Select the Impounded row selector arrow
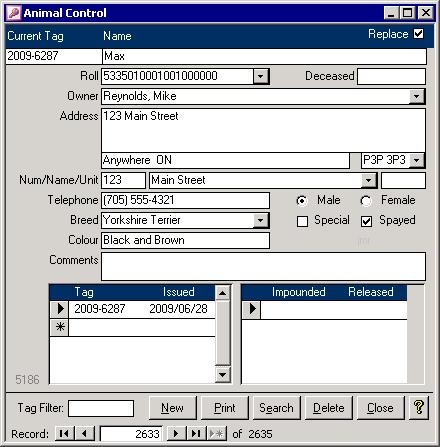Image resolution: width=440 pixels, height=447 pixels. click(x=252, y=309)
